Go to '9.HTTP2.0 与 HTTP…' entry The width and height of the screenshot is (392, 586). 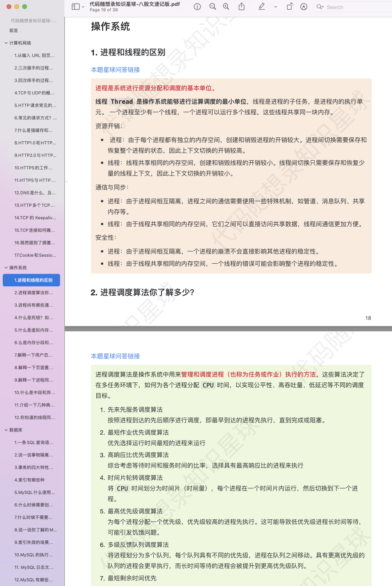coord(35,155)
